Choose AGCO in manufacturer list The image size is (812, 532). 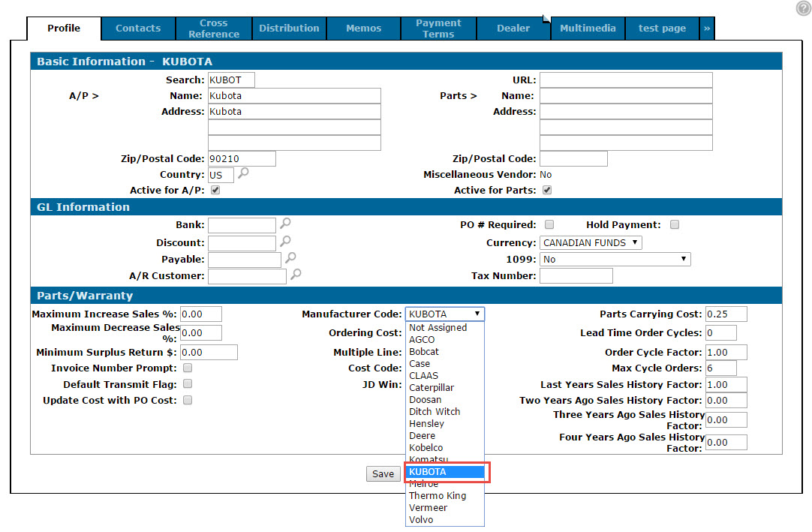point(445,339)
